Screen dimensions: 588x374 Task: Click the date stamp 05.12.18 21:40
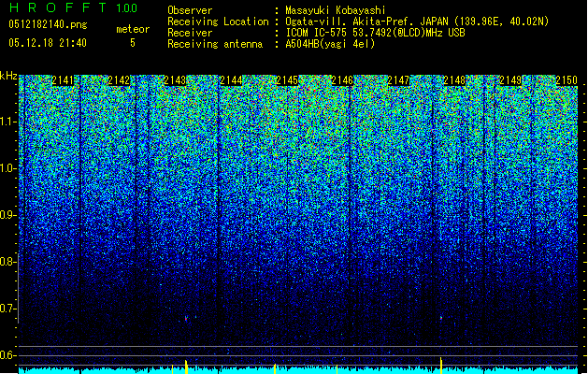point(48,43)
